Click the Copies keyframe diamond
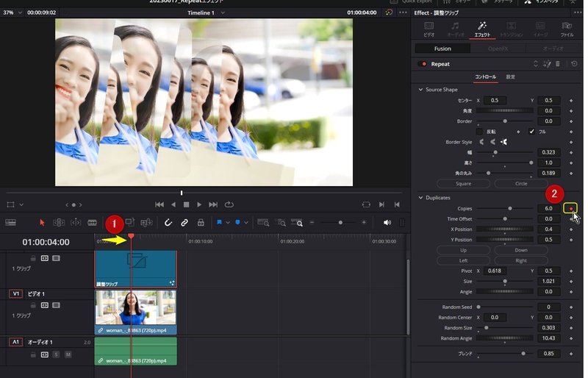The image size is (588, 378). [571, 208]
